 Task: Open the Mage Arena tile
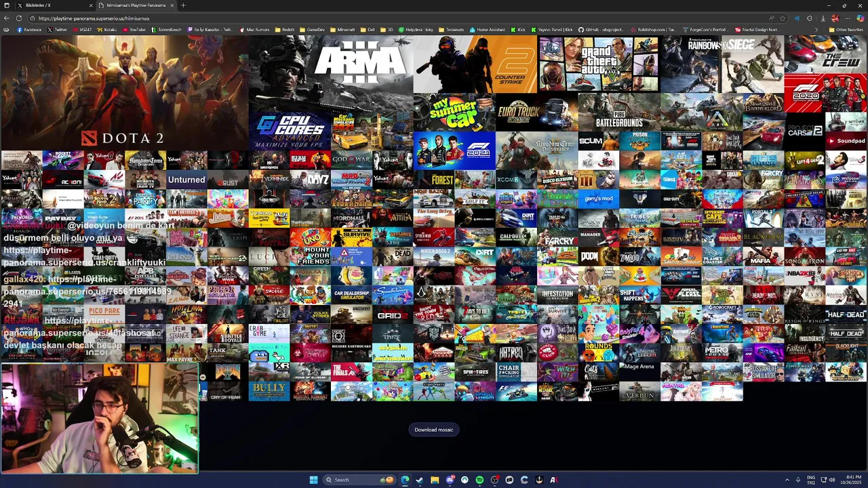[x=639, y=371]
